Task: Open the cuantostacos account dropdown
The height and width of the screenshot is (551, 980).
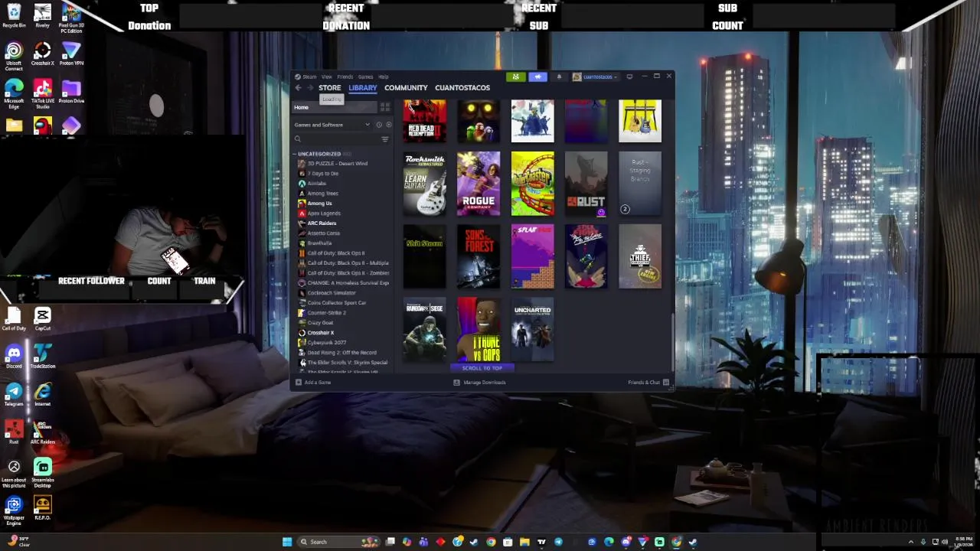Action: pyautogui.click(x=596, y=77)
